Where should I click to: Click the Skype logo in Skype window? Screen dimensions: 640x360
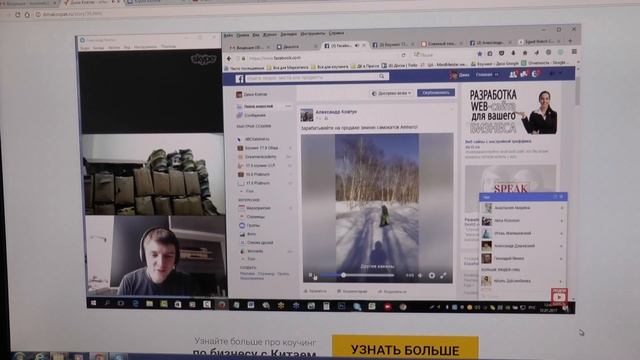203,59
